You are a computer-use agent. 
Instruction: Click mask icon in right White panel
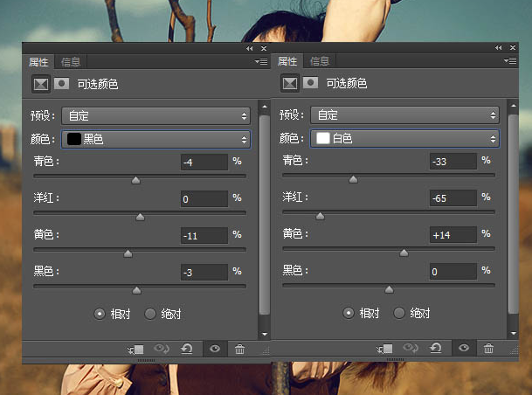(x=310, y=83)
